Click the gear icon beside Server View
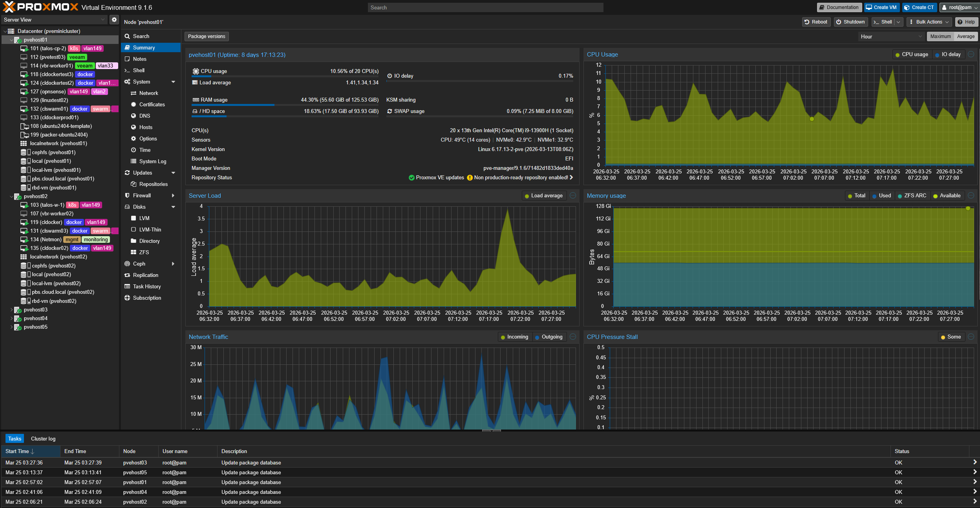Image resolution: width=980 pixels, height=508 pixels. (x=114, y=20)
